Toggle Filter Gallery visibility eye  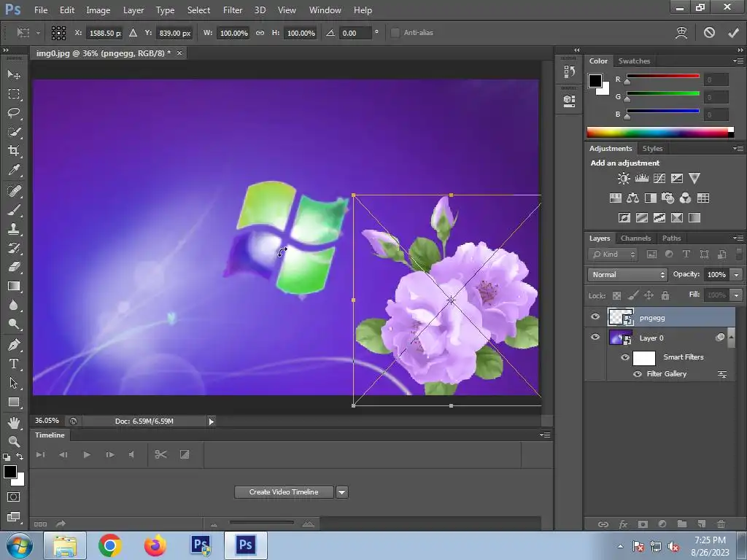(x=638, y=374)
